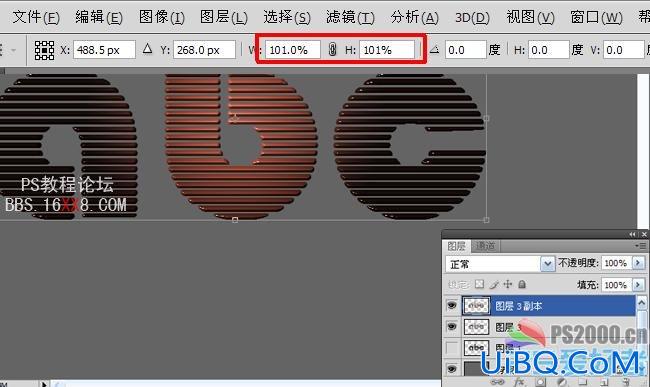The image size is (650, 387).
Task: Open the 正常 blend mode dropdown
Action: [x=548, y=264]
